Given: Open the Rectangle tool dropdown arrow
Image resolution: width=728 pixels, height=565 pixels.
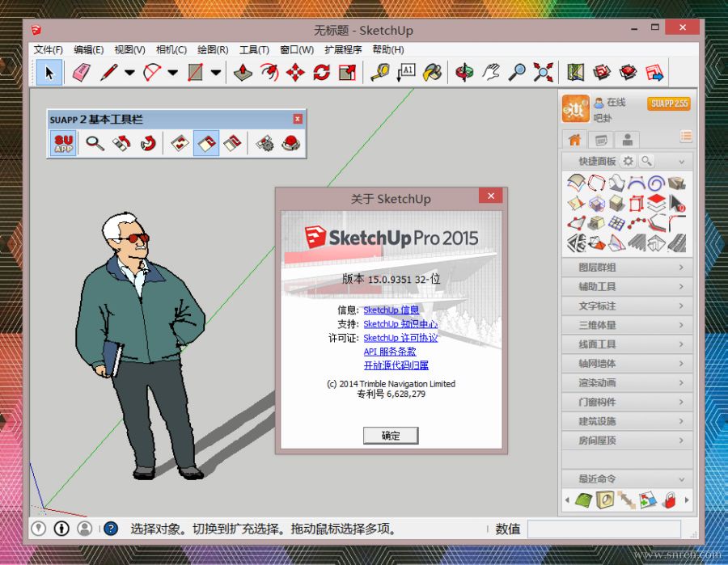Looking at the screenshot, I should pos(216,73).
